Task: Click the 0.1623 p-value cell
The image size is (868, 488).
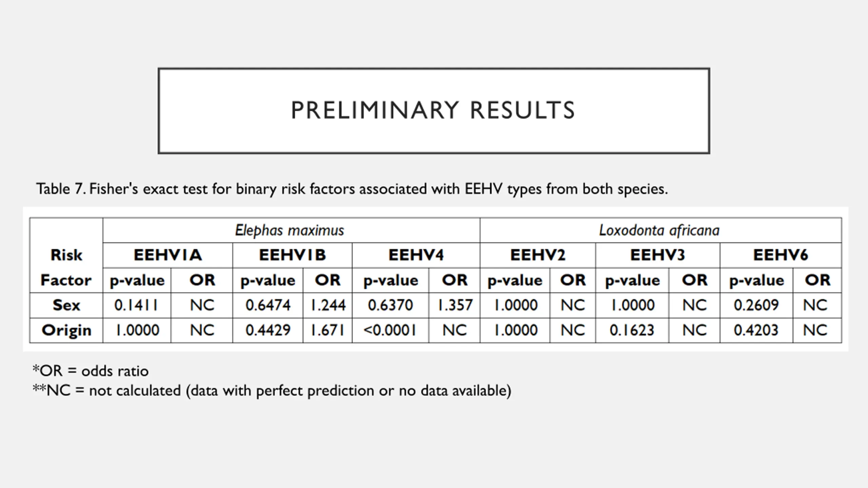Action: coord(632,330)
